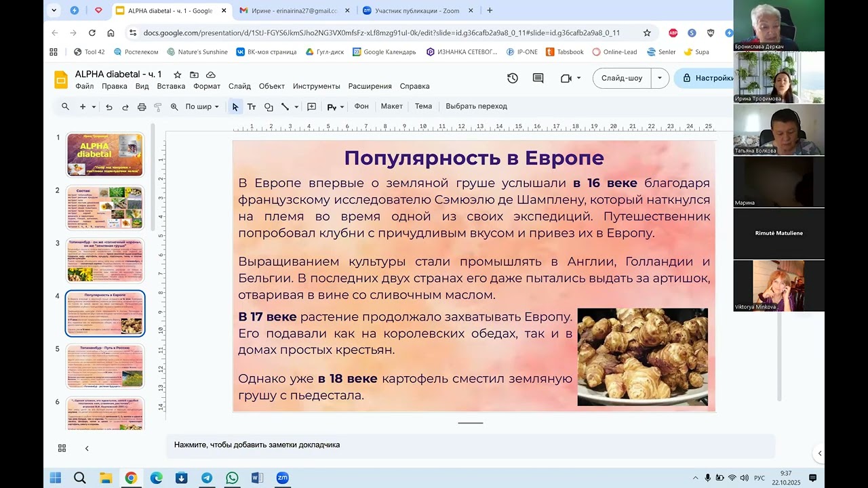This screenshot has height=488, width=868.
Task: Expand the new slide layout dropdown
Action: [x=94, y=107]
